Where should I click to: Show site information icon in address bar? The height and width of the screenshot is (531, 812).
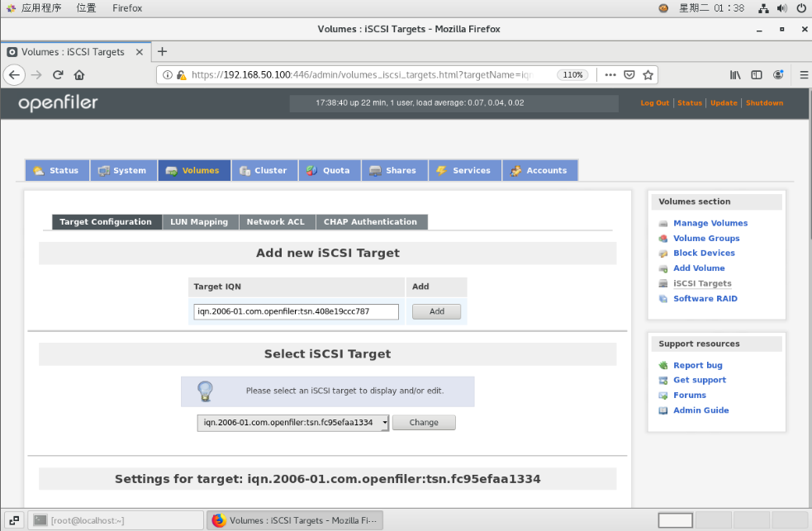(x=168, y=75)
